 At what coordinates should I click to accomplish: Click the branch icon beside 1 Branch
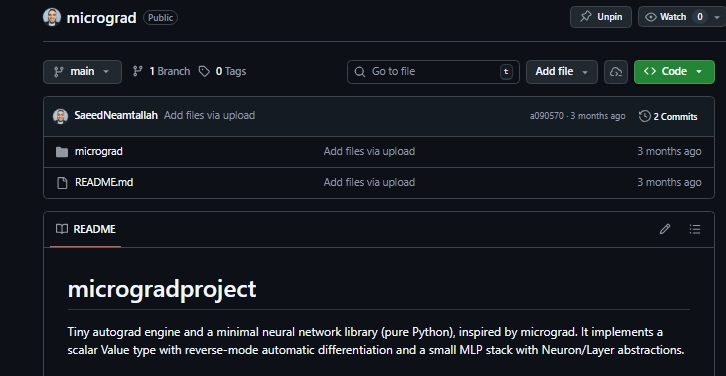point(138,71)
